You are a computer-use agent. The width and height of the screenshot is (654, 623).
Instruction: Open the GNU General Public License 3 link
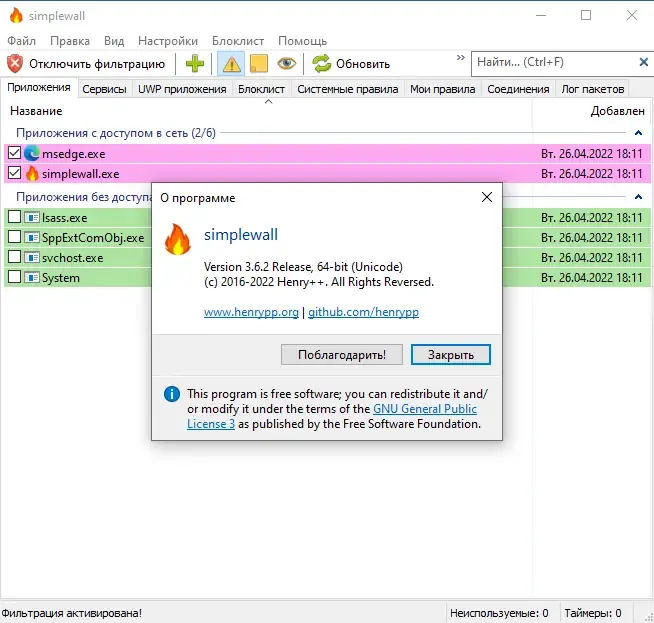click(x=425, y=409)
